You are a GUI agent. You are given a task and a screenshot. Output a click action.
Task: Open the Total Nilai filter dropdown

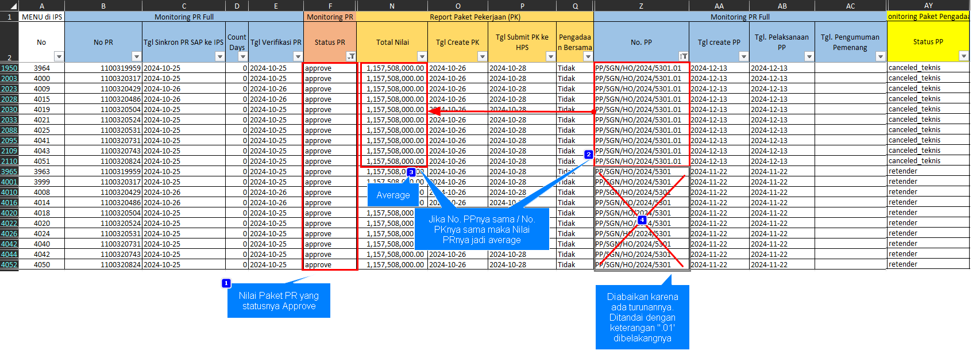[x=422, y=56]
